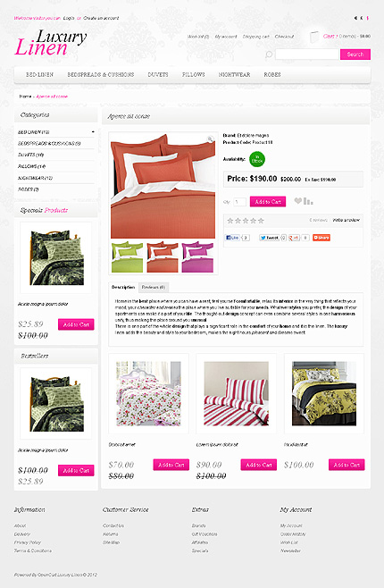The height and width of the screenshot is (588, 384).
Task: Open the Bedspreads & Cushions nav menu
Action: tap(101, 75)
